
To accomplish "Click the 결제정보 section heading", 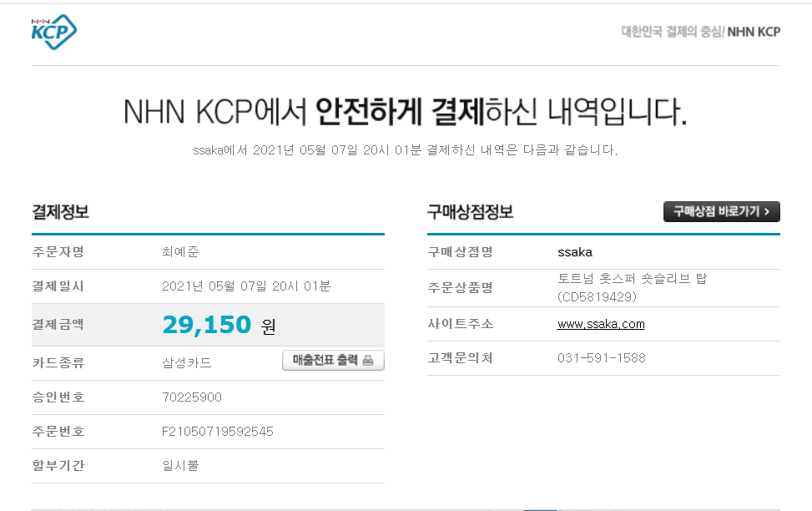I will [x=61, y=211].
